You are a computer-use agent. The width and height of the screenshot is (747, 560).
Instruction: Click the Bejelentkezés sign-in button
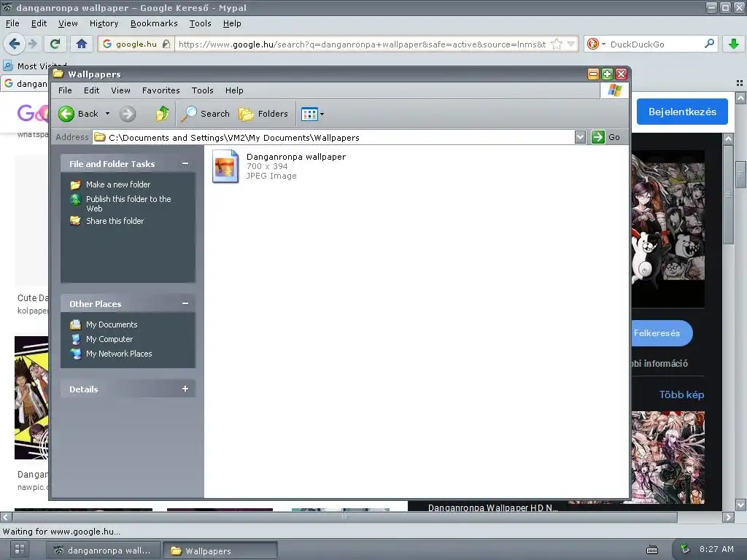(x=682, y=112)
